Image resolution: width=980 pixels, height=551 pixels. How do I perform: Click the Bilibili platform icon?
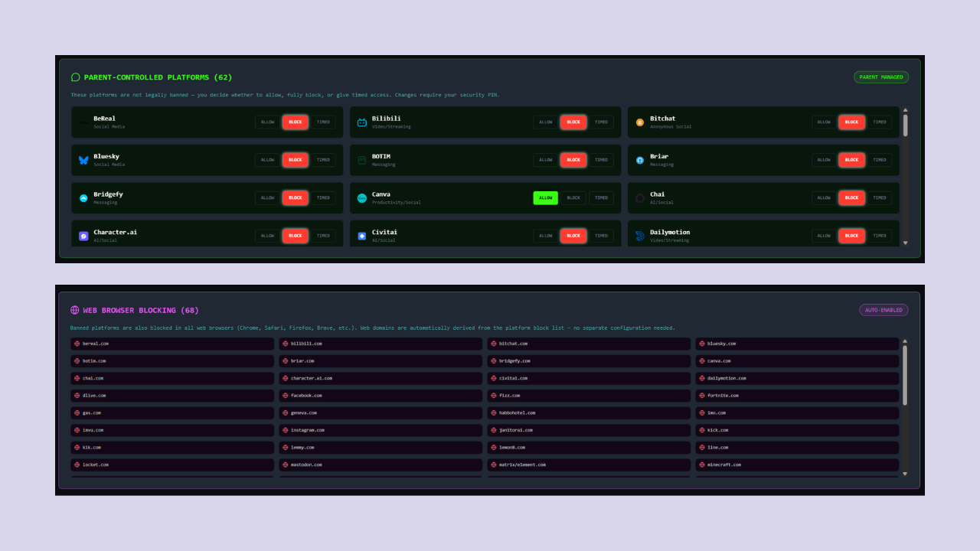362,122
